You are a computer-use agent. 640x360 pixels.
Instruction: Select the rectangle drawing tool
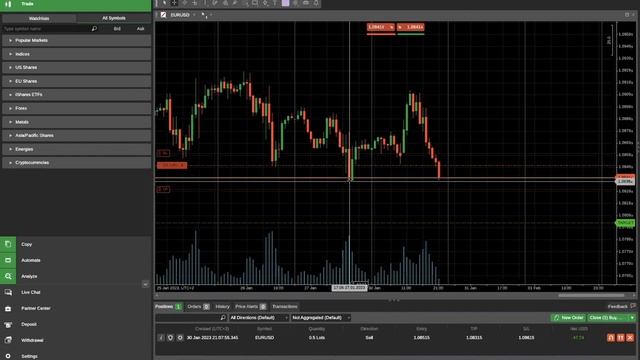255,3
